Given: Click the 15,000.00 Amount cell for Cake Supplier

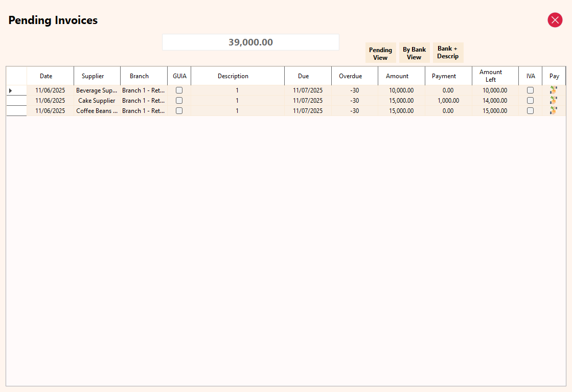Looking at the screenshot, I should click(x=401, y=101).
